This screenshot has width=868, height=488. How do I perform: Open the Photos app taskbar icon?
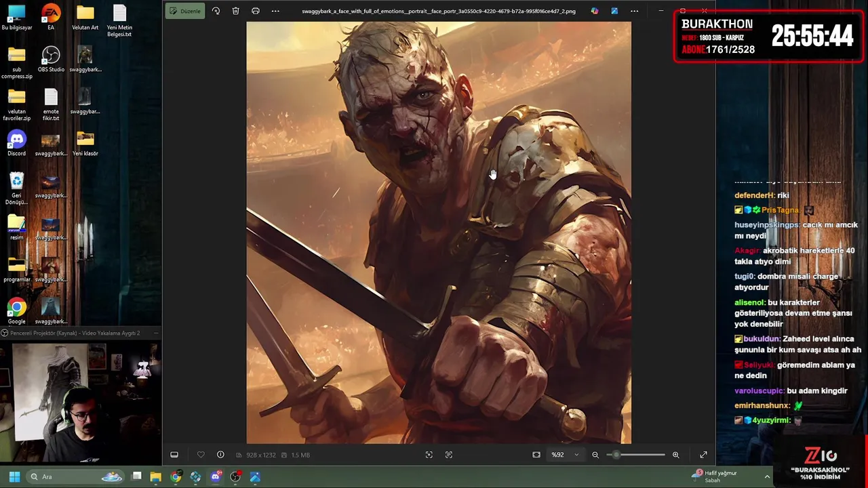[x=255, y=476]
